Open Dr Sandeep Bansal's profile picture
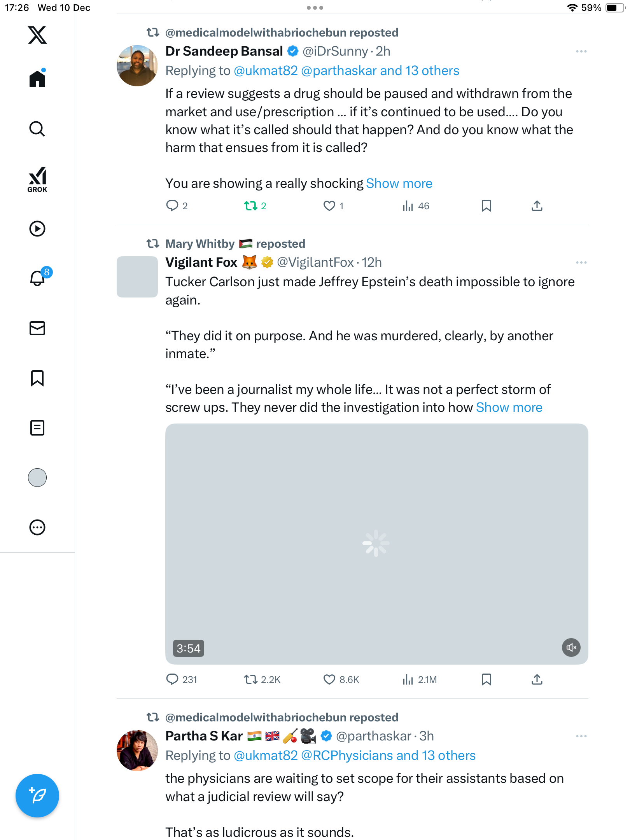This screenshot has width=630, height=840. tap(137, 66)
